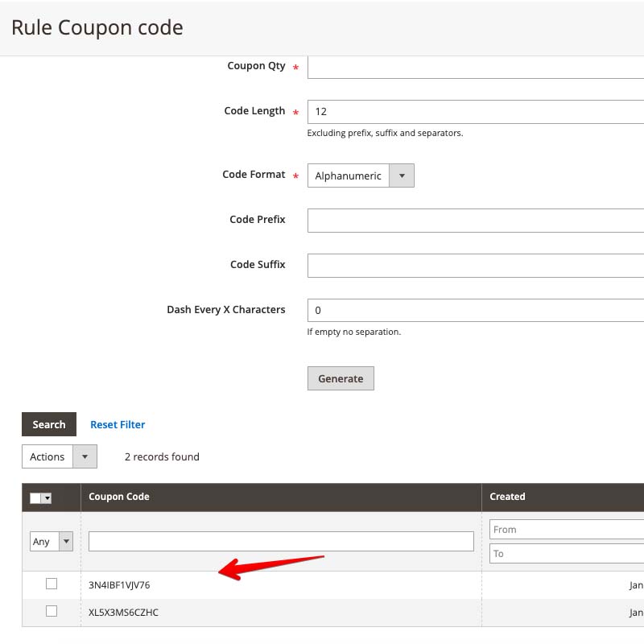
Task: Click the Created From date field
Action: [x=566, y=529]
